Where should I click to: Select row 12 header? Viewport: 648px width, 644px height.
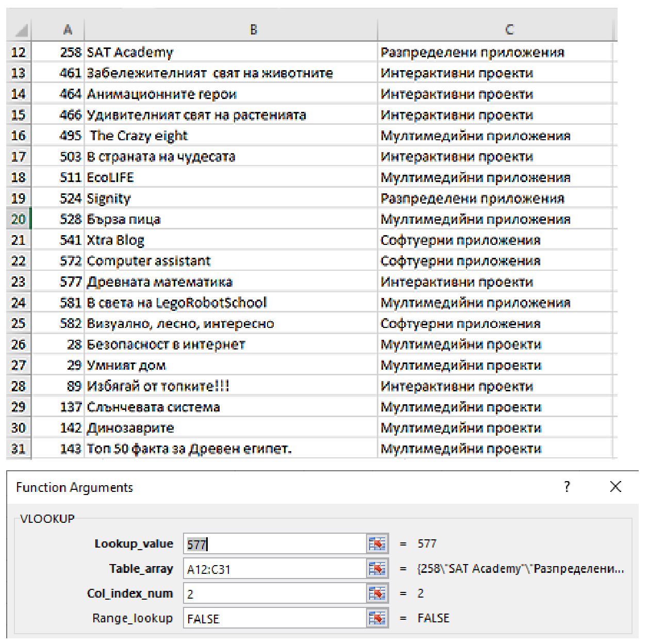19,52
